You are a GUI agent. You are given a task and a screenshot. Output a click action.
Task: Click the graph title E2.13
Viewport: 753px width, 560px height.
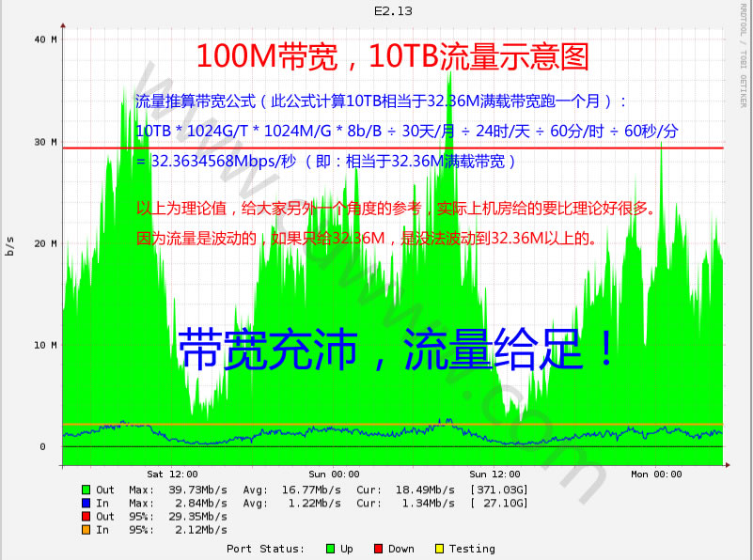coord(393,11)
